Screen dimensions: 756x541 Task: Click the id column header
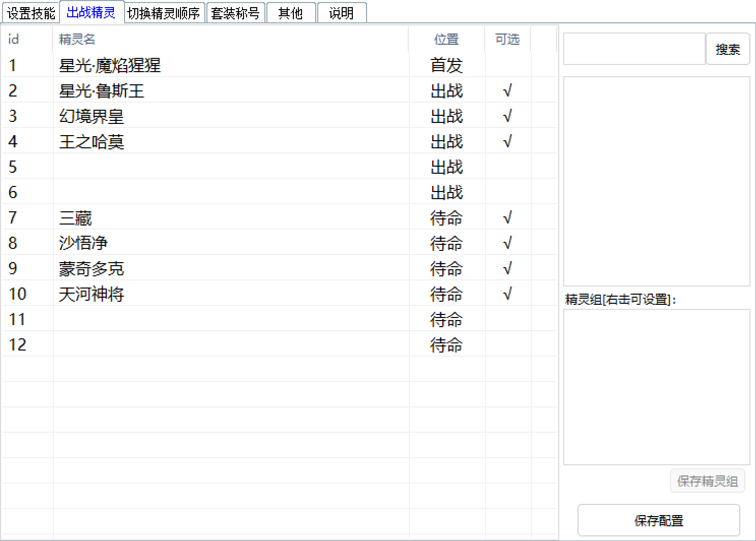click(x=27, y=39)
